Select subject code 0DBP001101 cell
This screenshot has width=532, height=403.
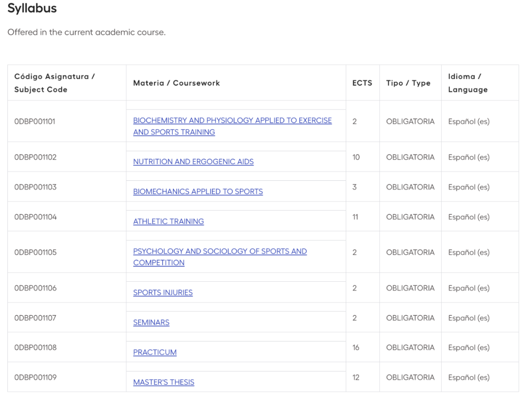35,121
